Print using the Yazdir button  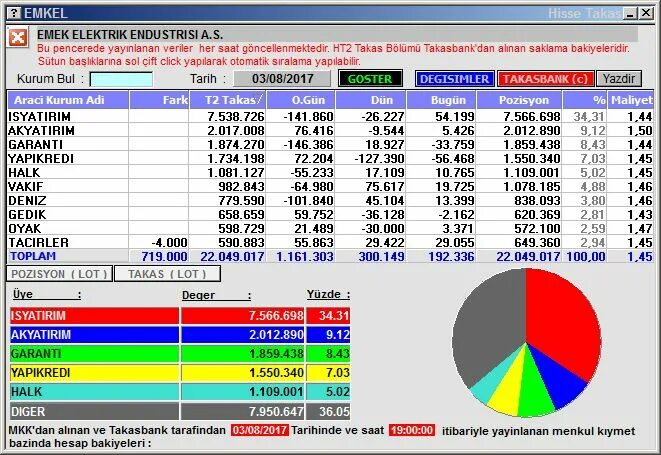pos(618,79)
